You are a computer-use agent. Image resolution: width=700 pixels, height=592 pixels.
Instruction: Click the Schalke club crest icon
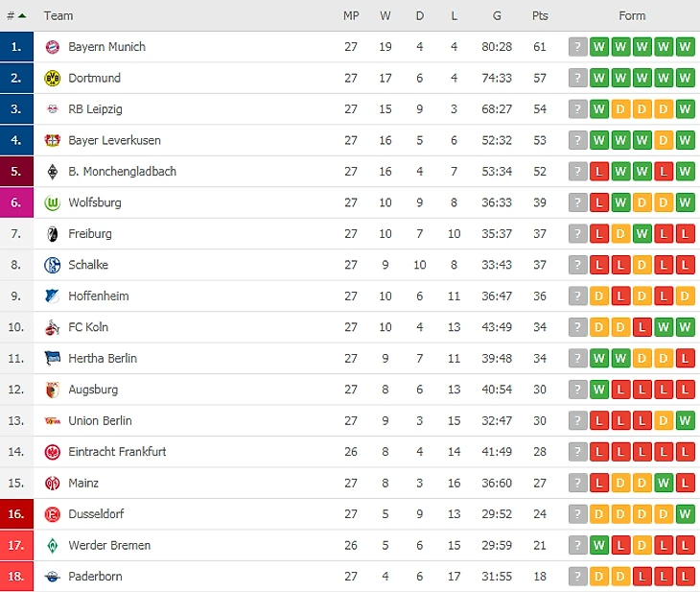click(53, 265)
